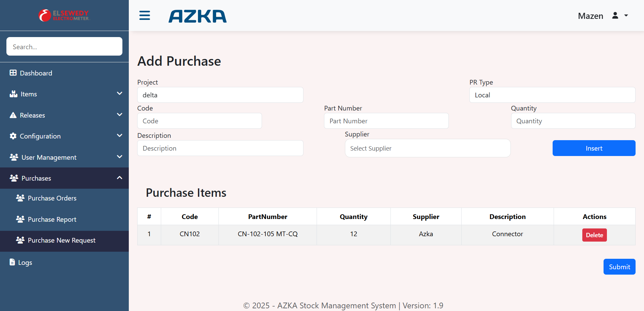The height and width of the screenshot is (311, 644).
Task: Collapse the Purchases menu chevron
Action: tap(119, 178)
